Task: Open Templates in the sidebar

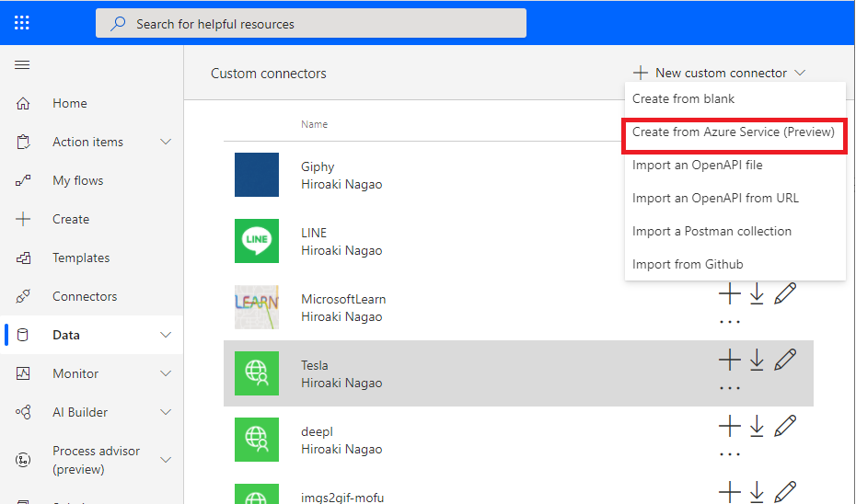Action: tap(81, 258)
